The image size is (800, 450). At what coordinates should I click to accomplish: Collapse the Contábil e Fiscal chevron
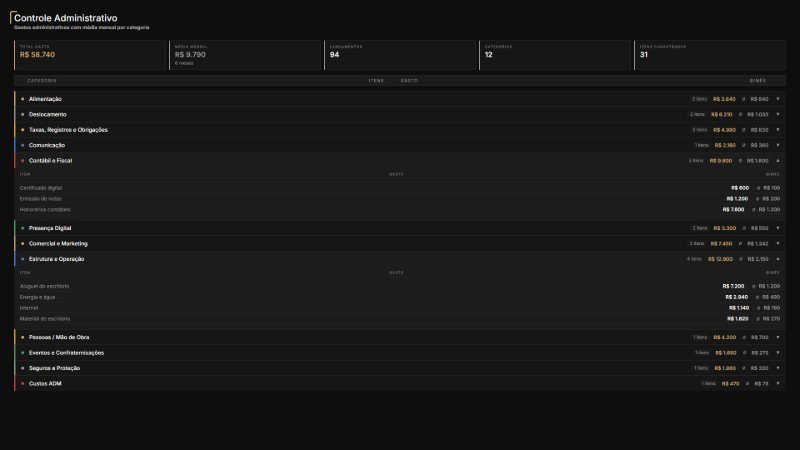[778, 161]
